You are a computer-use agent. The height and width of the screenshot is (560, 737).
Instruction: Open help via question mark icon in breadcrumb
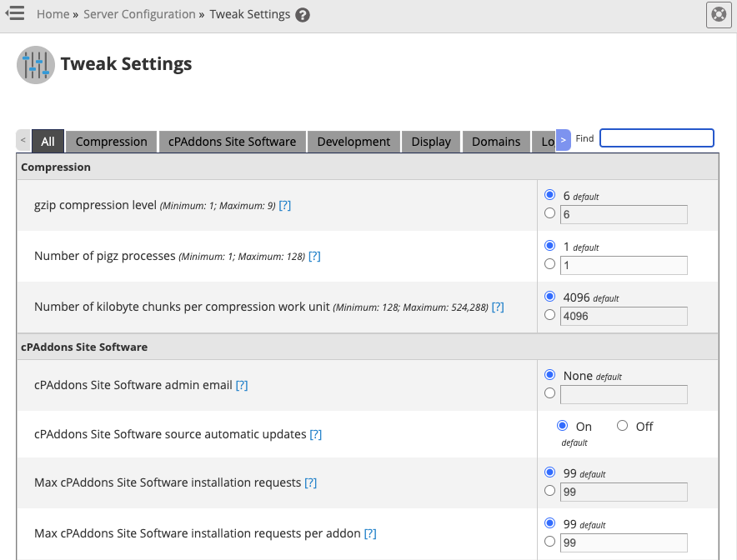pos(302,14)
